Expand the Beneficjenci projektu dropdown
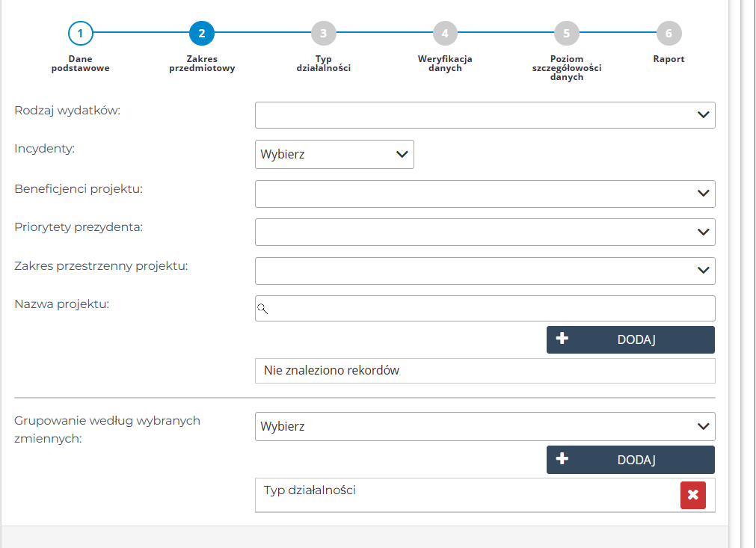 point(485,194)
